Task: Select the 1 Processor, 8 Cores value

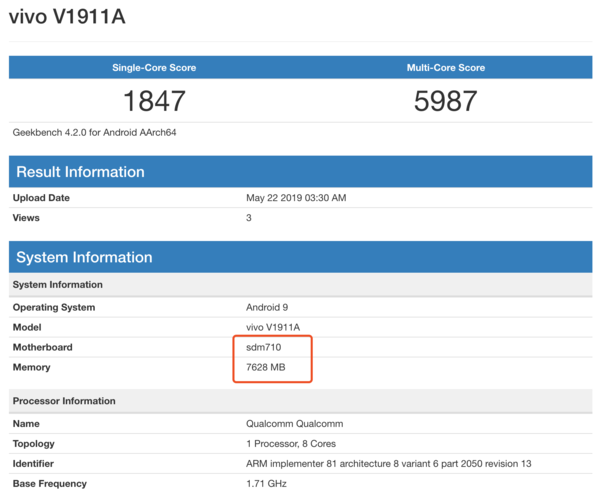Action: 291,444
